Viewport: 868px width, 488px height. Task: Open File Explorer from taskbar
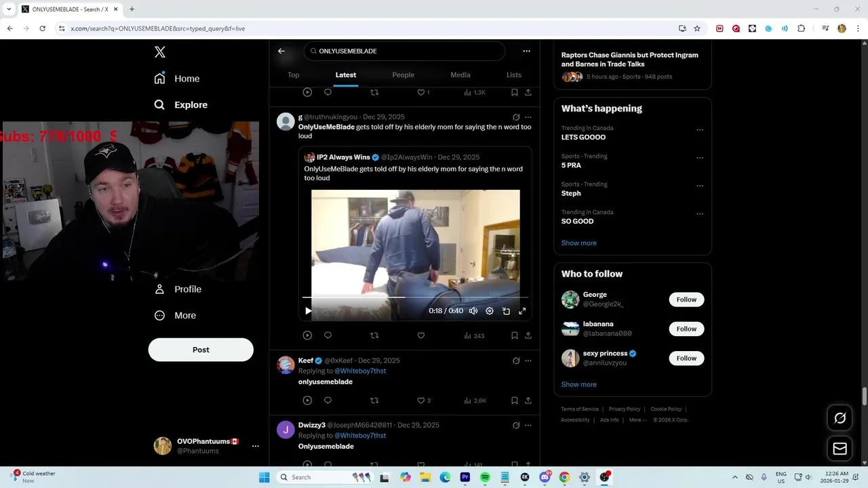(x=425, y=477)
